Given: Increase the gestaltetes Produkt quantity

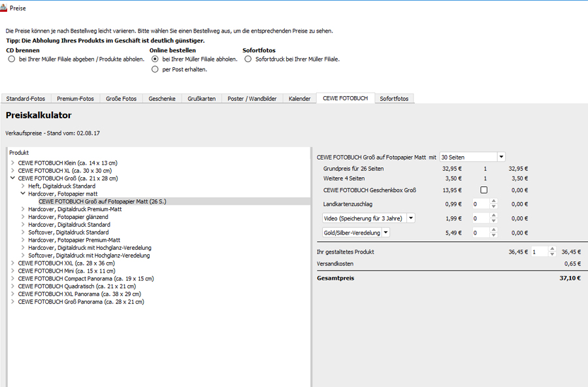Looking at the screenshot, I should (553, 249).
